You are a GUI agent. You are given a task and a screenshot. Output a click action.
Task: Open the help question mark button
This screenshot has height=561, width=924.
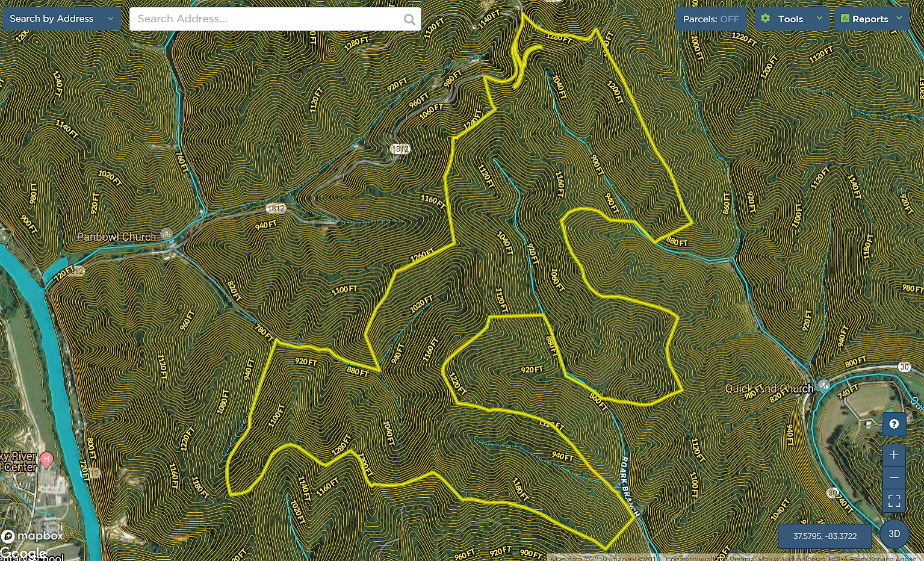click(894, 424)
